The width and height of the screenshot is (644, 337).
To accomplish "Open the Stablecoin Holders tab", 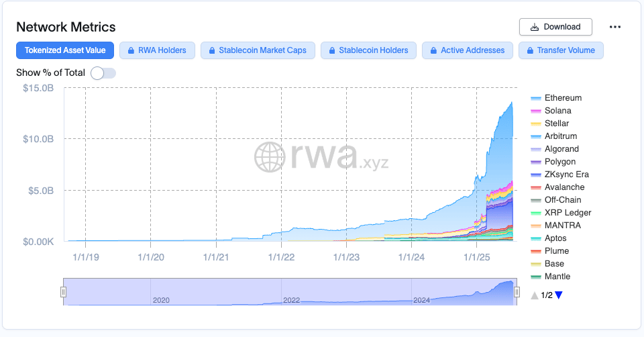I will [368, 50].
